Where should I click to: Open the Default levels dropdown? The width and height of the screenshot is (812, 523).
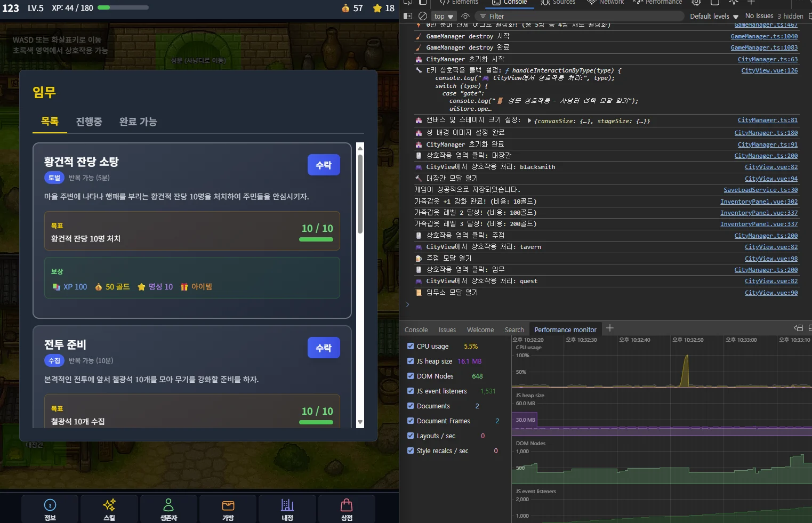tap(714, 16)
